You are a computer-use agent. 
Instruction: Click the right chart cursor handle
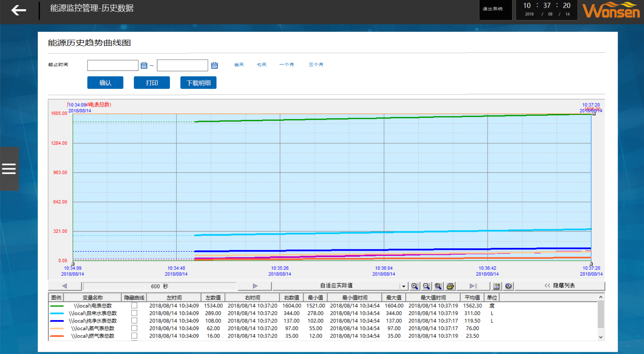591,263
